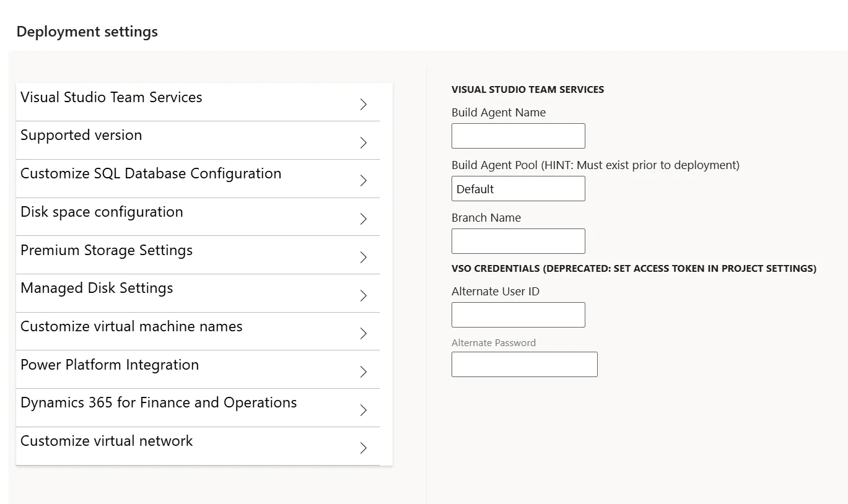Click the Alternate User ID input box
Screen dimensions: 848x504
pos(518,315)
